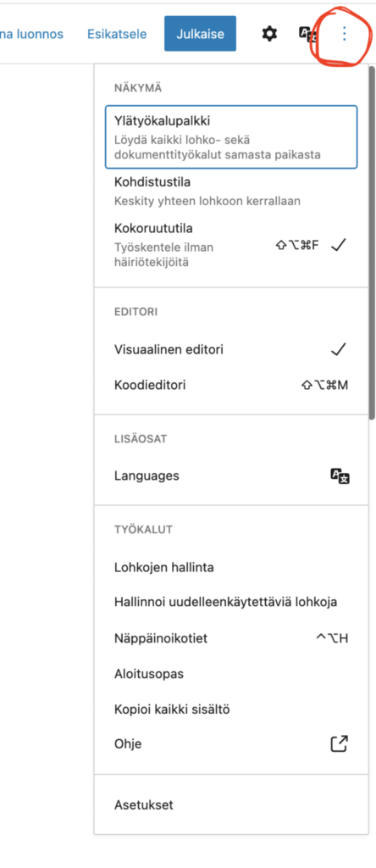Image resolution: width=376 pixels, height=868 pixels.
Task: Click the Languages translate icon in toolbar
Action: tap(307, 34)
